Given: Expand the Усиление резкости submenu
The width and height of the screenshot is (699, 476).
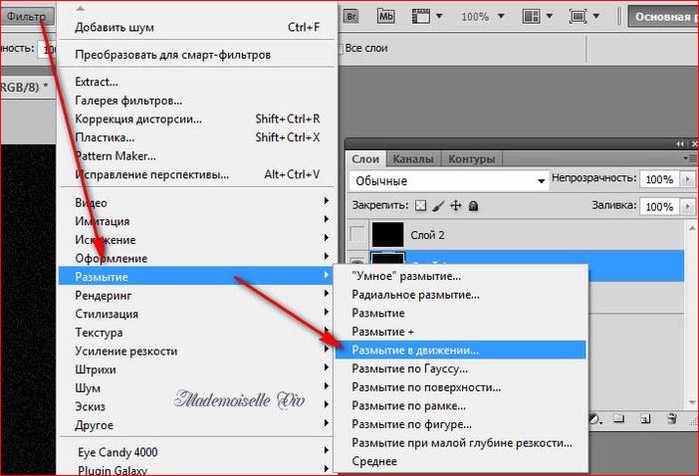Looking at the screenshot, I should coord(197,351).
